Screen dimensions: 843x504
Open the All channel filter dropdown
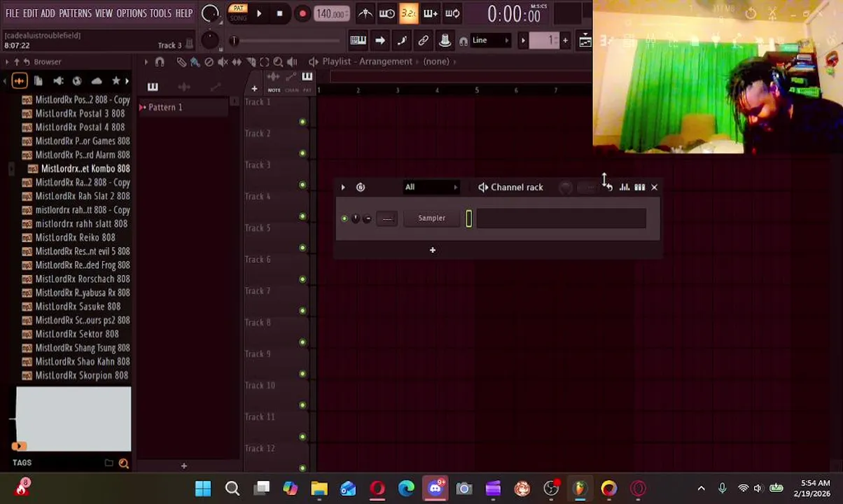click(431, 188)
